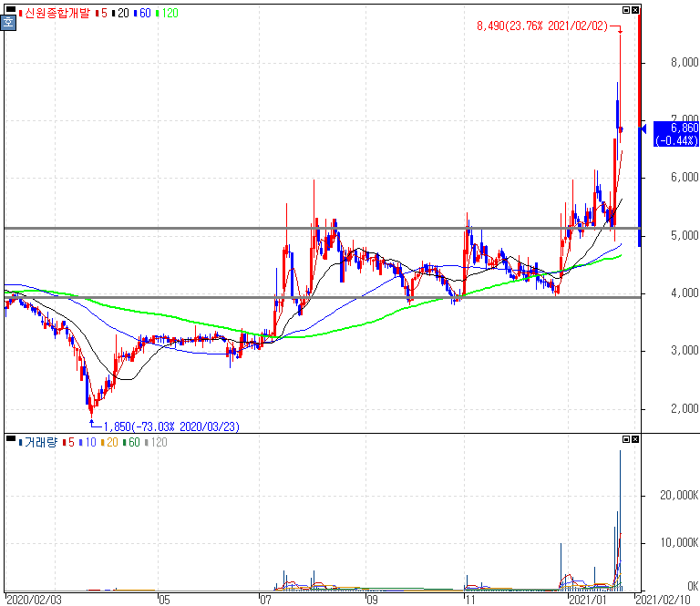Click the 09 month label on the time axis
This screenshot has width=700, height=606.
(372, 600)
